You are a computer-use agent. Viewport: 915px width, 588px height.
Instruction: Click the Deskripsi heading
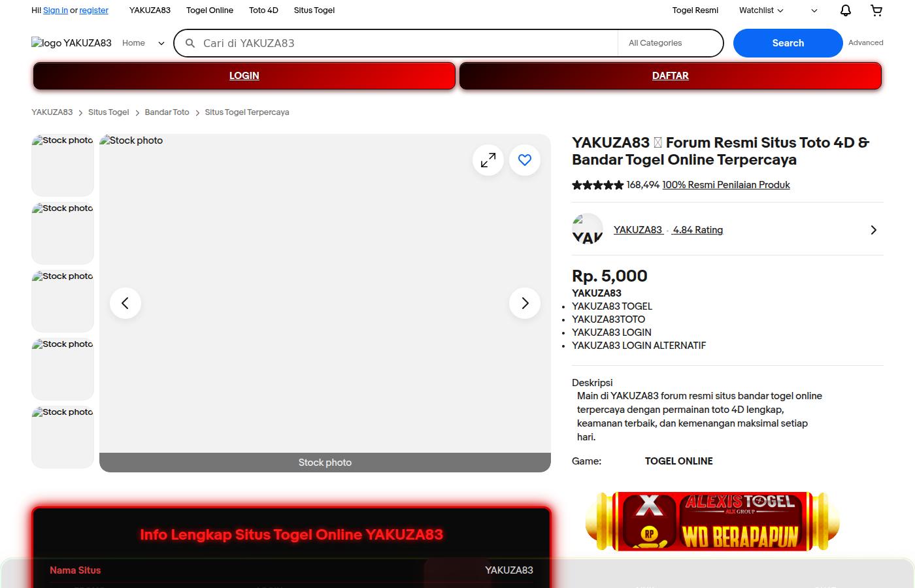coord(592,383)
